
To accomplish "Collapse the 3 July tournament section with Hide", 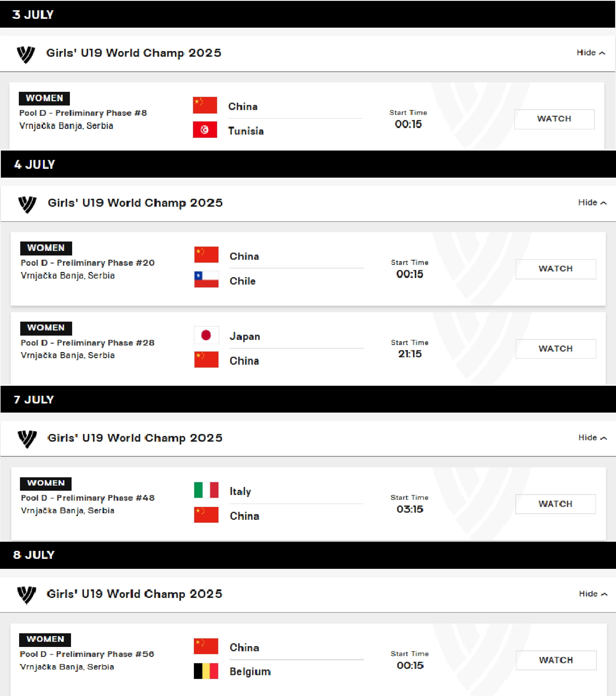I will [591, 53].
